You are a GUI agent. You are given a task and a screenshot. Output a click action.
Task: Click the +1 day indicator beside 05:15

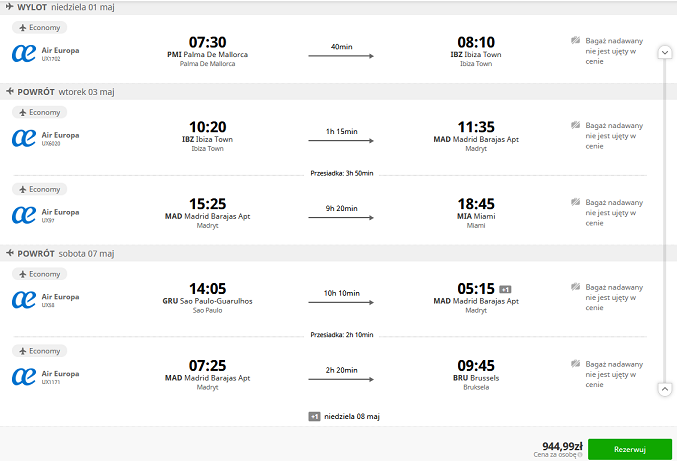click(505, 289)
